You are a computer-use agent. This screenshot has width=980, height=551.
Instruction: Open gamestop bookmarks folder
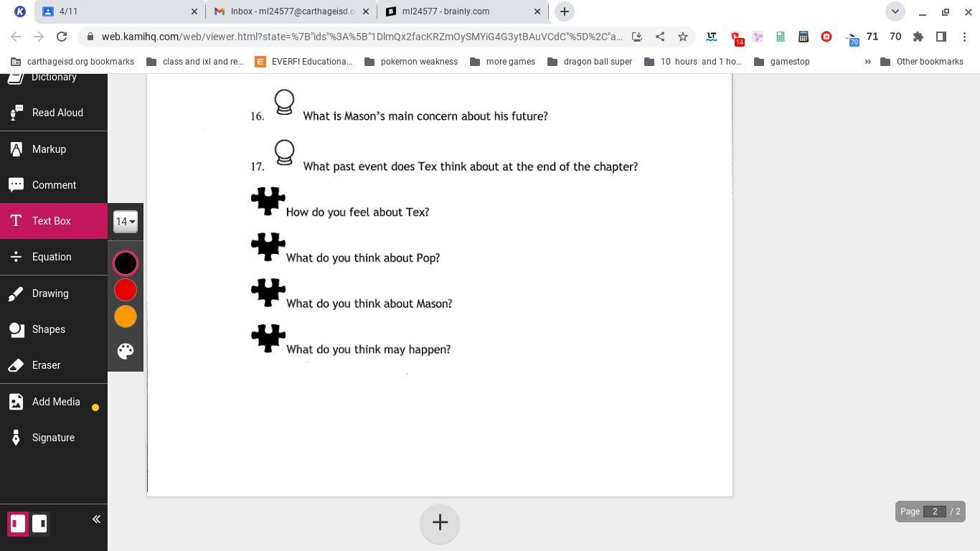click(782, 62)
